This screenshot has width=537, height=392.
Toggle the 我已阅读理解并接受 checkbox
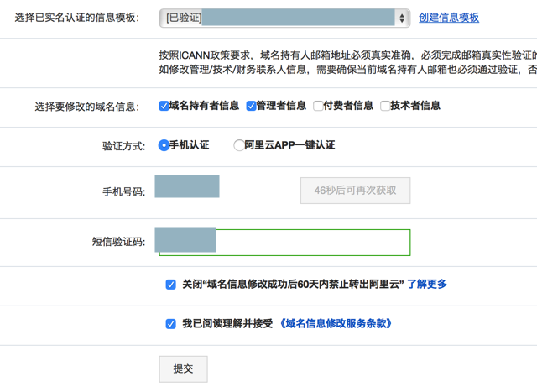170,324
